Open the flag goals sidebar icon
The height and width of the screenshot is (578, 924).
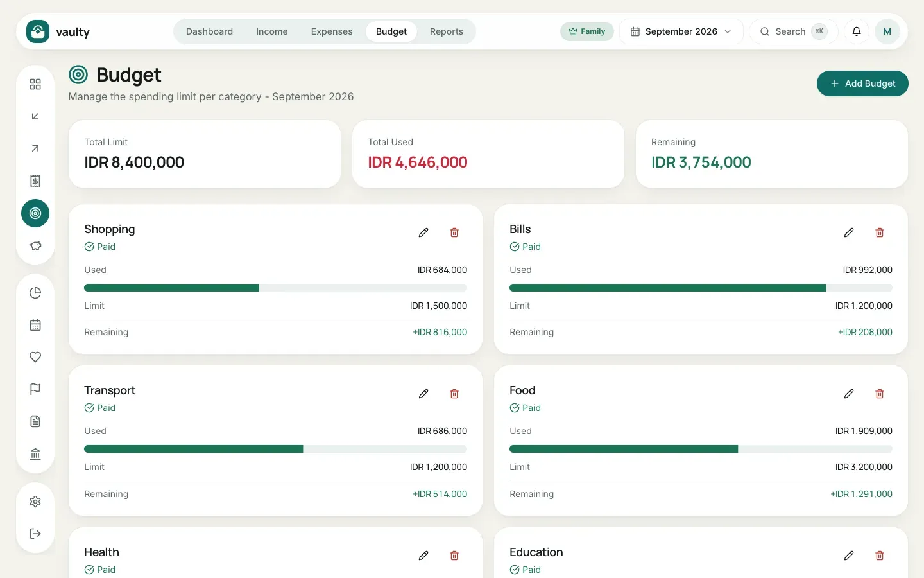click(35, 389)
